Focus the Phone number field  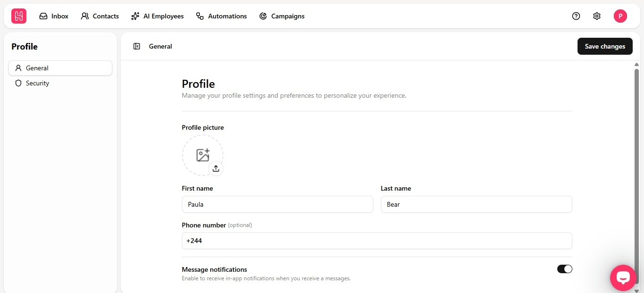pos(377,241)
